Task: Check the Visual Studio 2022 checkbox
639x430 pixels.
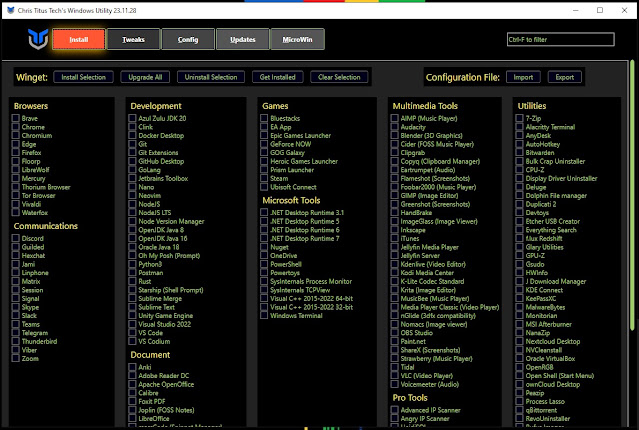Action: tap(132, 324)
